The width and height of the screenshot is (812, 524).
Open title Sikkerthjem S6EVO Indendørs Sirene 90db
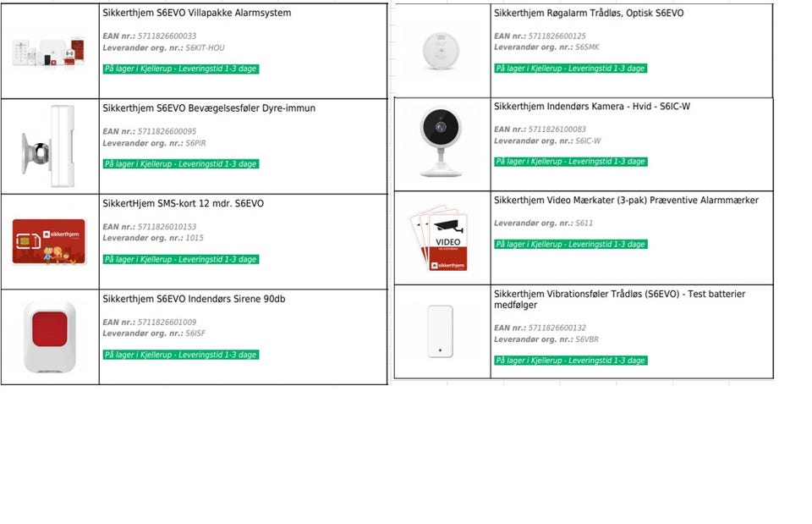pos(194,299)
